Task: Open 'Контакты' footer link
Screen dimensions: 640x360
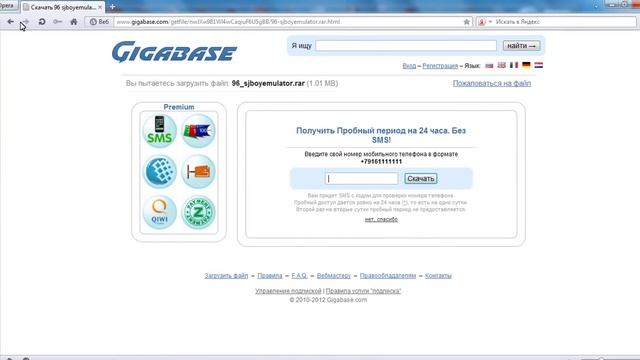Action: [x=438, y=276]
